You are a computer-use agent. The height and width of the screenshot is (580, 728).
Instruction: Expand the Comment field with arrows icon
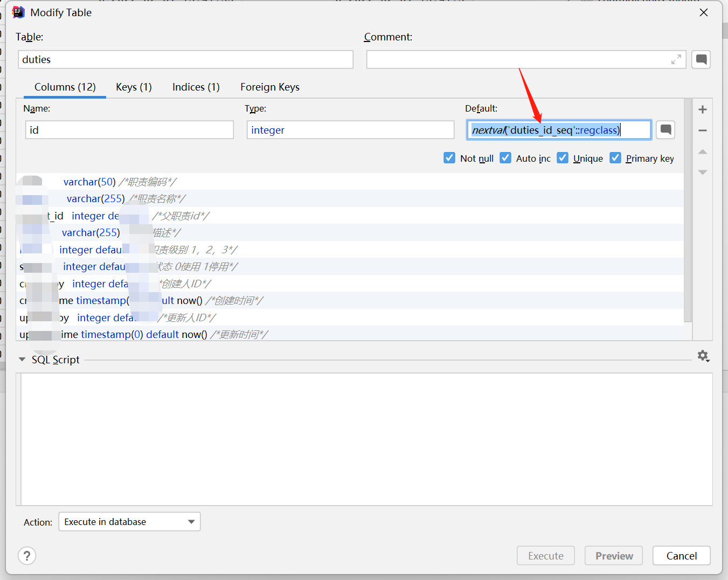(676, 60)
